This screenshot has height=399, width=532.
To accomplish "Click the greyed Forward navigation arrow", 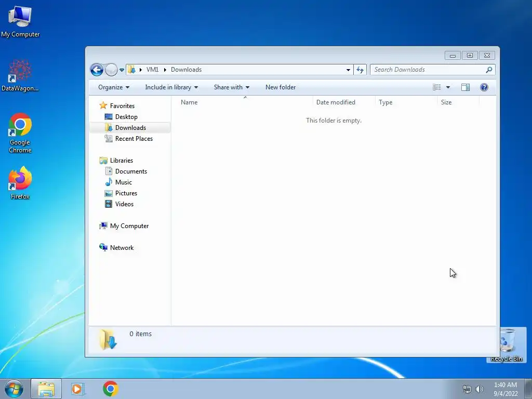I will point(111,70).
